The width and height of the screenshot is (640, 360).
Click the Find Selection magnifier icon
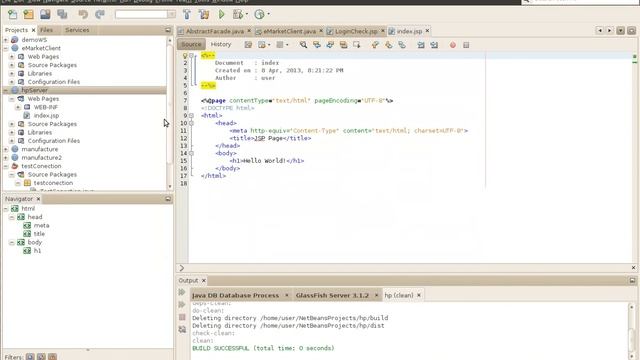pyautogui.click(x=303, y=45)
